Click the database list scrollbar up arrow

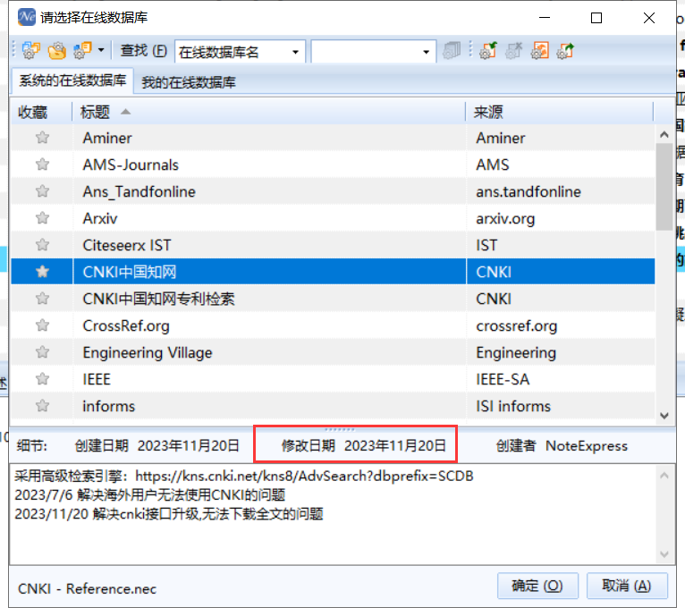[x=664, y=135]
